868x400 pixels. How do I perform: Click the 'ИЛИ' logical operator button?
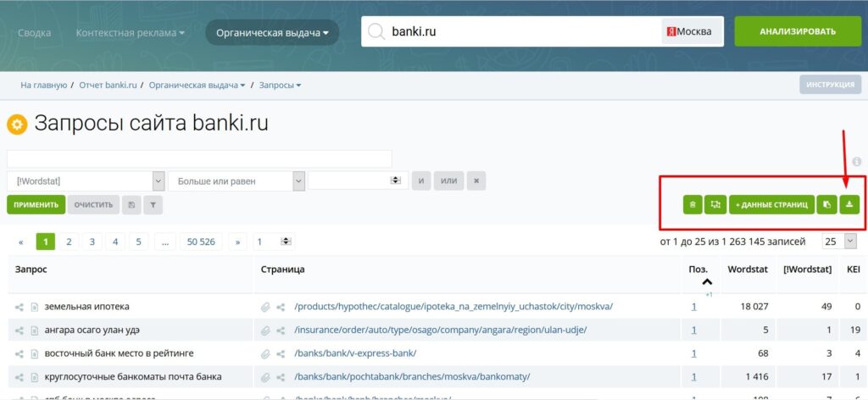pos(449,181)
